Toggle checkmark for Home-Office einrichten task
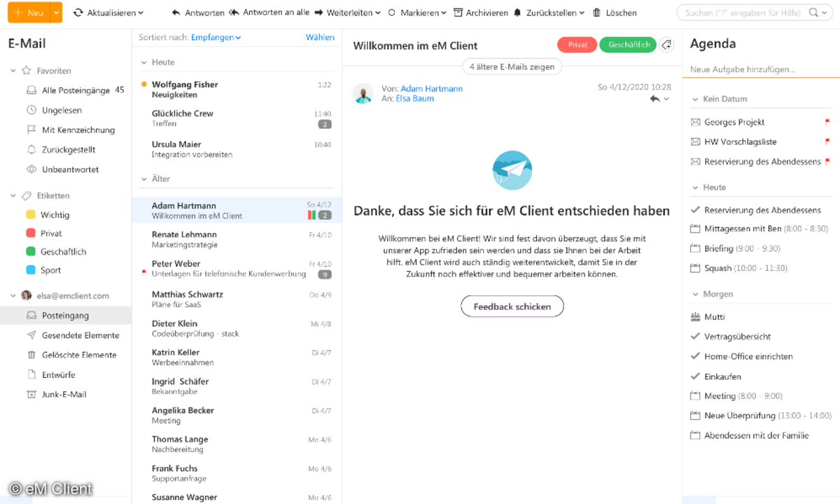This screenshot has width=840, height=504. click(695, 356)
